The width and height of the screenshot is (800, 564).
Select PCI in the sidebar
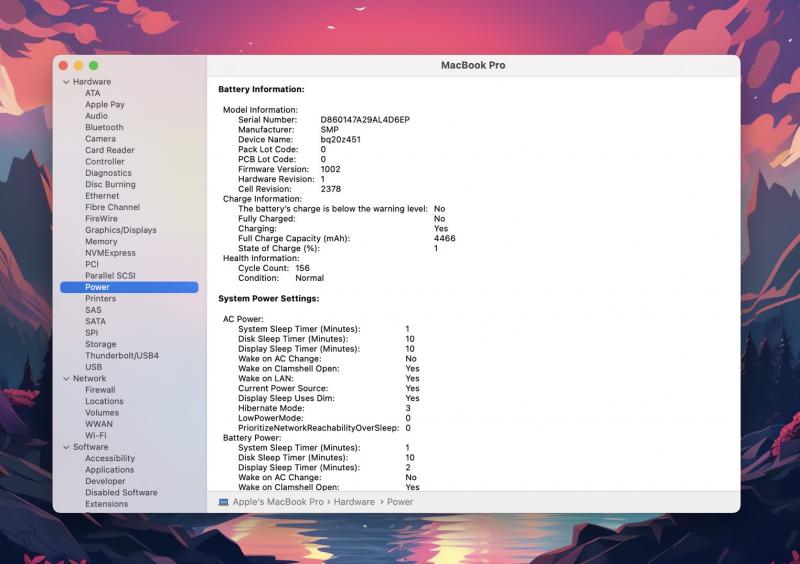pyautogui.click(x=92, y=264)
